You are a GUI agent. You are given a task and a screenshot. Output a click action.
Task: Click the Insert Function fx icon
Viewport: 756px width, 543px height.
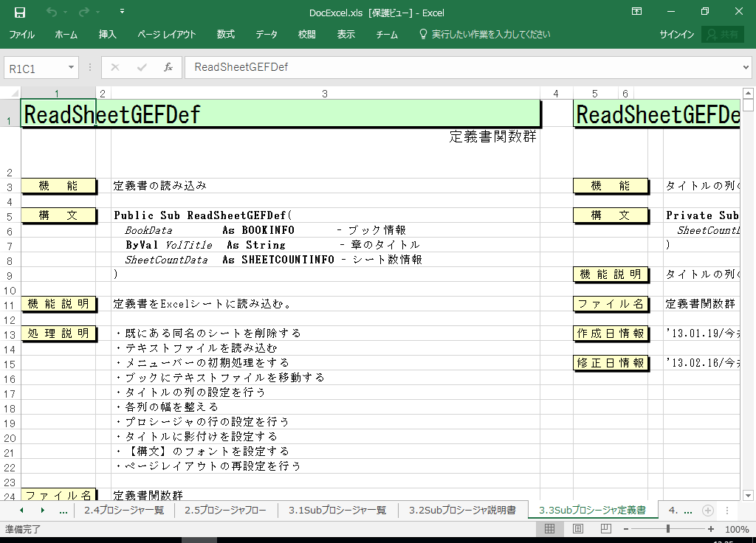168,67
